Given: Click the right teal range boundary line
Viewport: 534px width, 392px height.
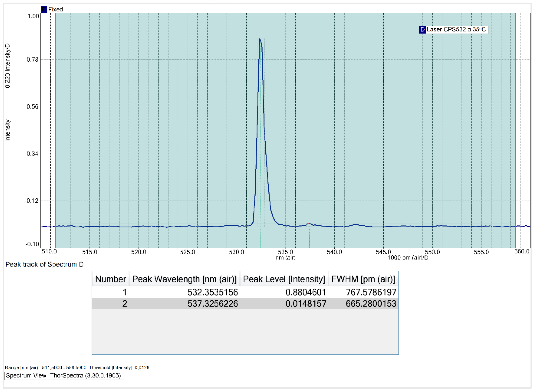Looking at the screenshot, I should tap(516, 119).
